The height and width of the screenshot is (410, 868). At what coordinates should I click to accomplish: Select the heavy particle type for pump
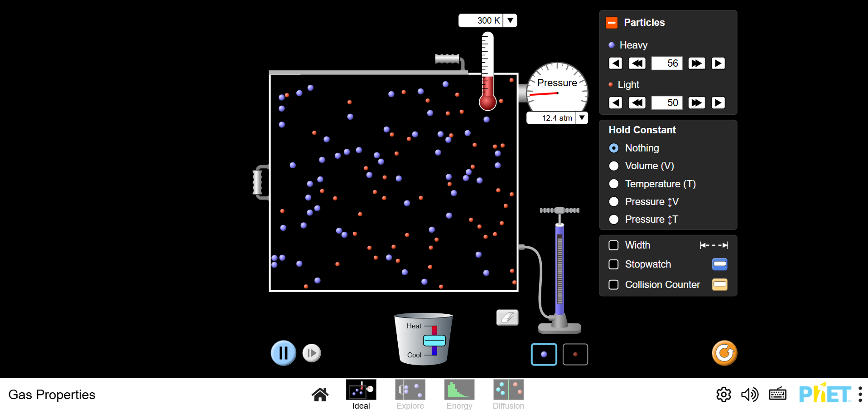coord(544,354)
